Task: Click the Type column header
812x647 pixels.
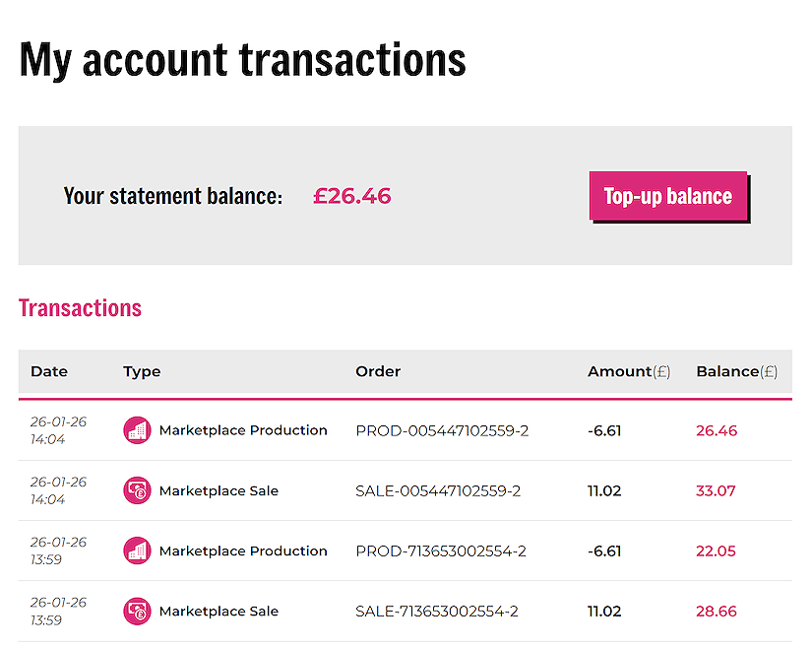Action: 142,371
